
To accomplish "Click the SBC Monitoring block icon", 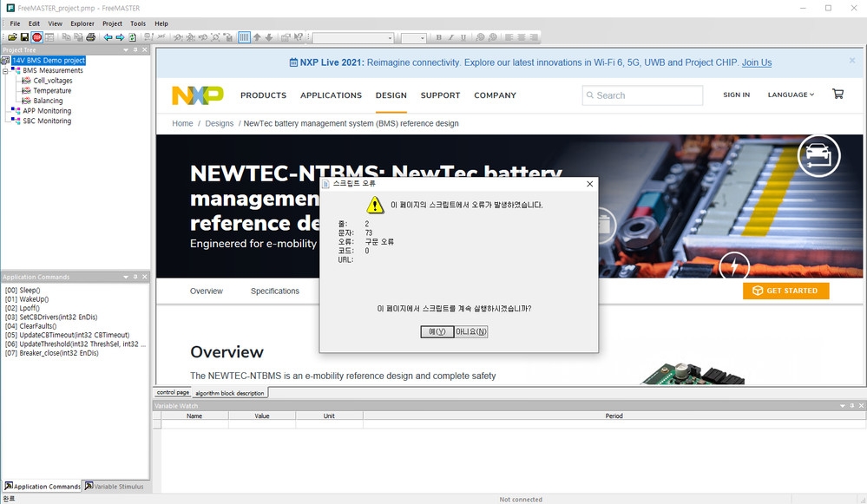I will pyautogui.click(x=16, y=121).
